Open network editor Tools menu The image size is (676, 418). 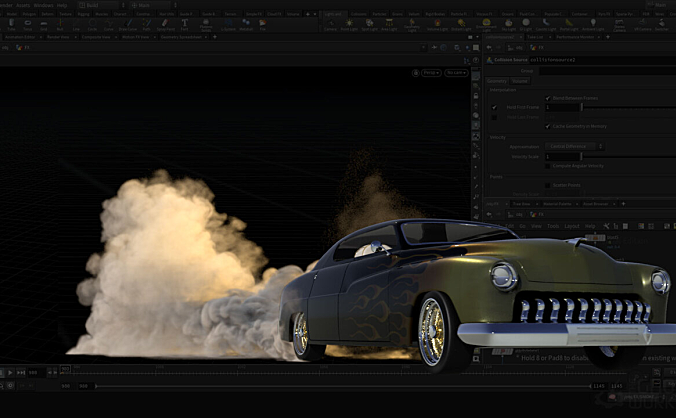point(553,226)
